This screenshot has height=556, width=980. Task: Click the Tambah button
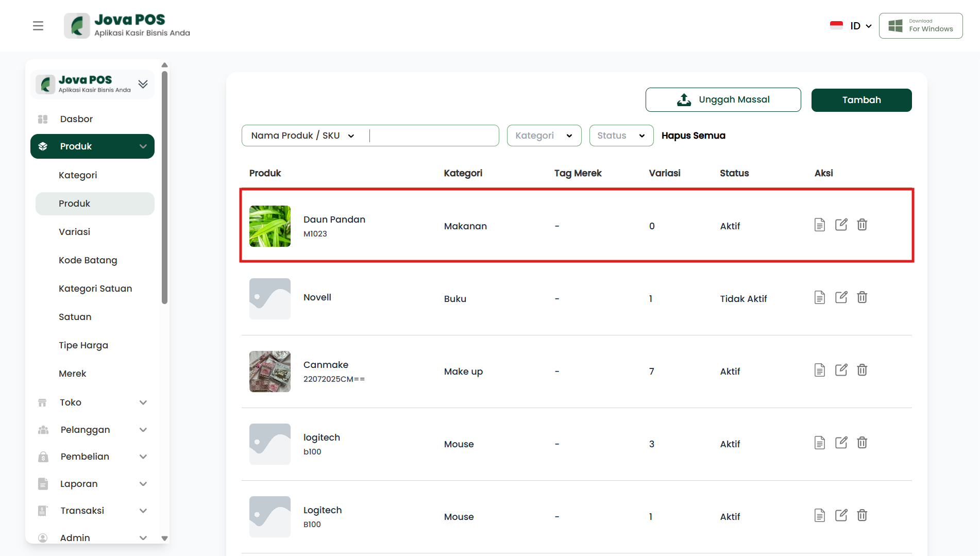[x=861, y=100]
